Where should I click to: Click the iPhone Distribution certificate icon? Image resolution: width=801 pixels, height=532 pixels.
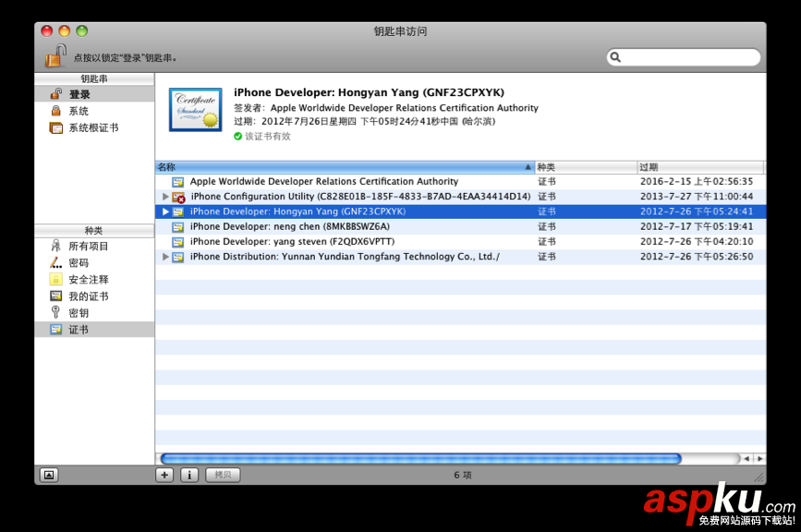click(x=177, y=257)
